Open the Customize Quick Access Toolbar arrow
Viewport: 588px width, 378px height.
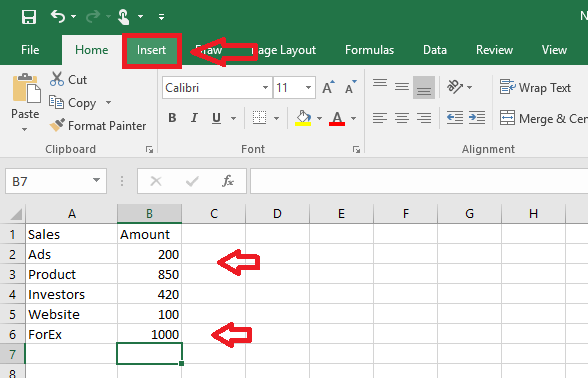pos(161,16)
